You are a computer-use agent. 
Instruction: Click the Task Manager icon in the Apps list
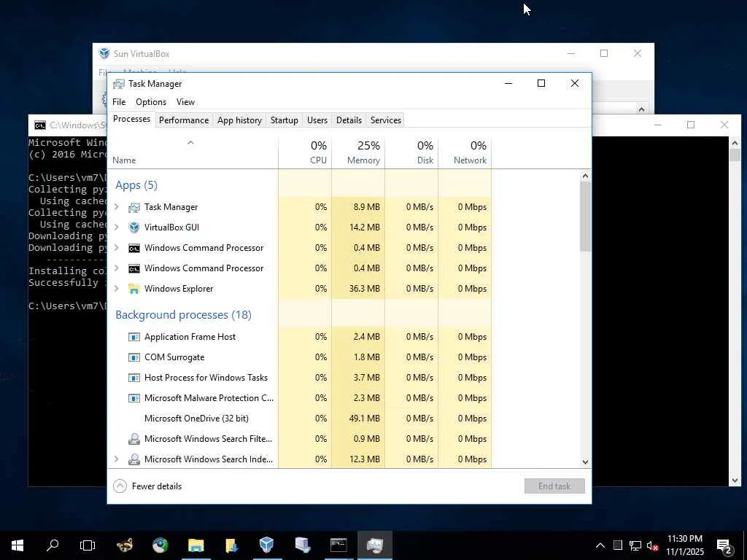[134, 207]
